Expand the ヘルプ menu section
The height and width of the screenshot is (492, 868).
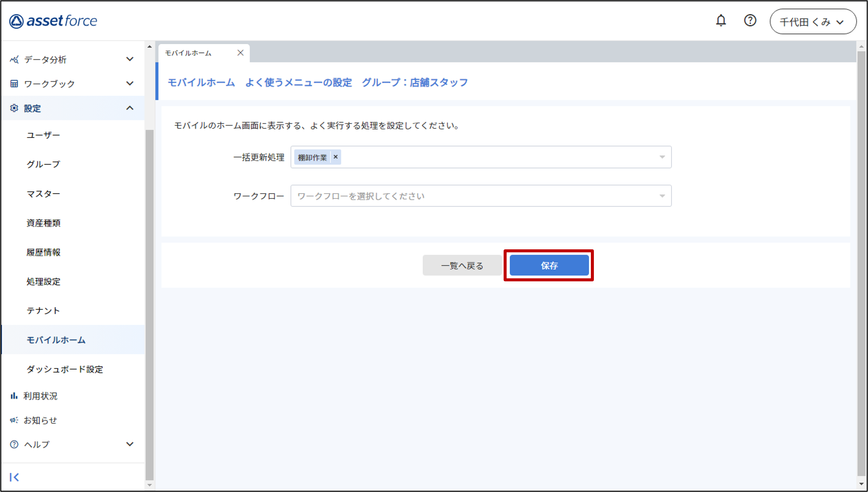[130, 444]
